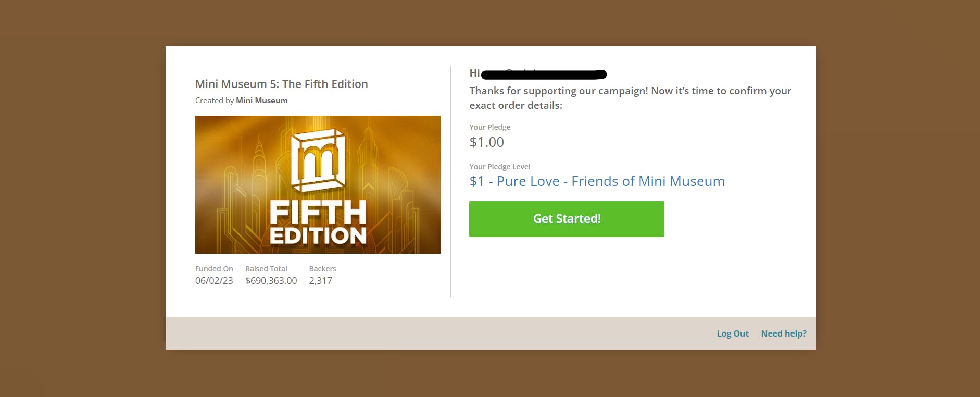Click the Mini Museum creator name
The image size is (980, 397).
[261, 101]
